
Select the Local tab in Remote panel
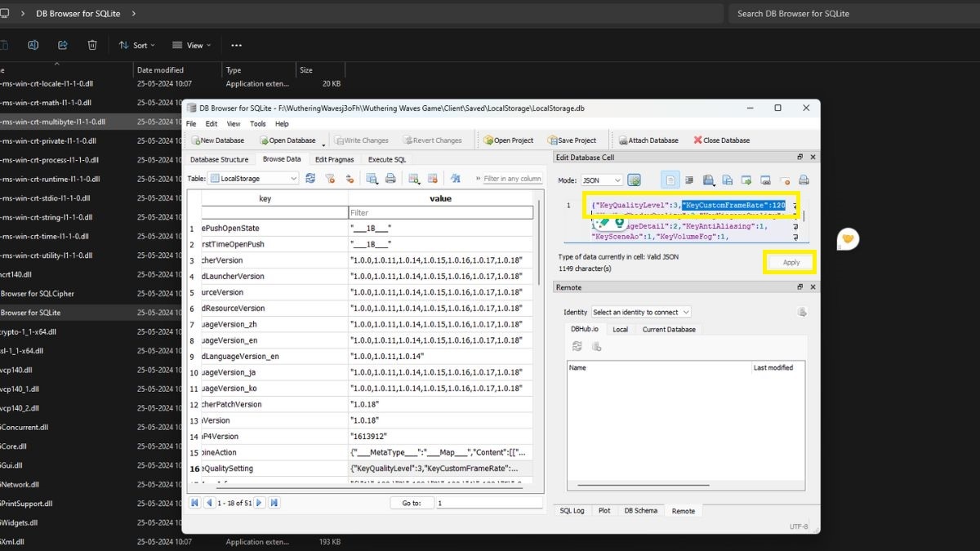click(620, 329)
